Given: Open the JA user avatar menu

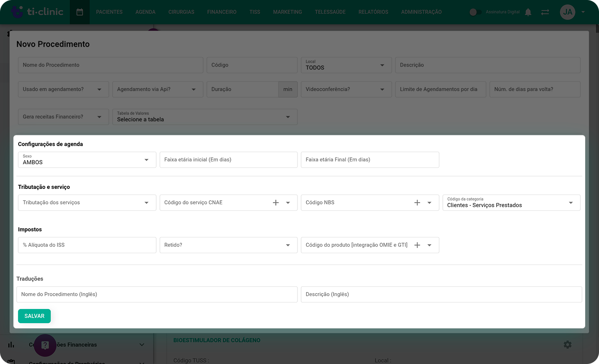Looking at the screenshot, I should pos(567,12).
